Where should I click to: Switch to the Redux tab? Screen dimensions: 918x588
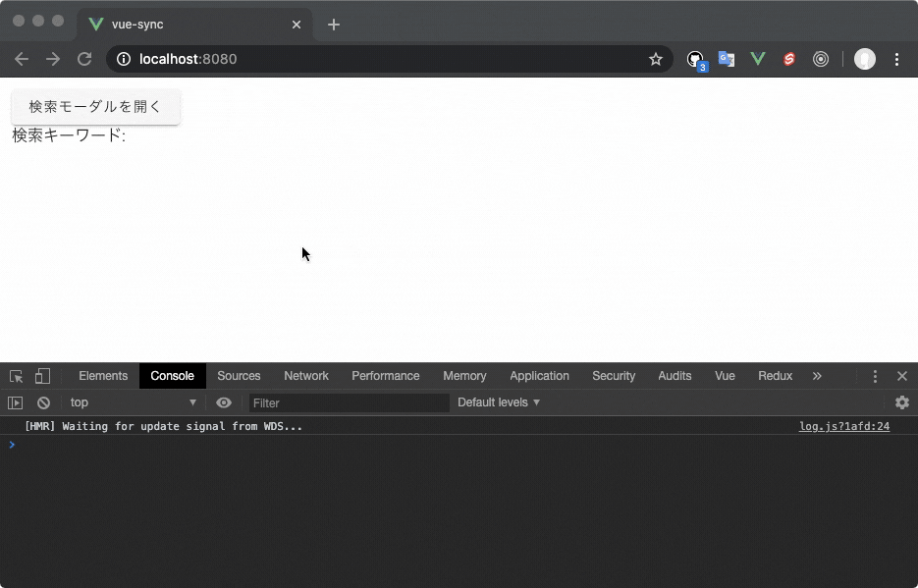[775, 376]
